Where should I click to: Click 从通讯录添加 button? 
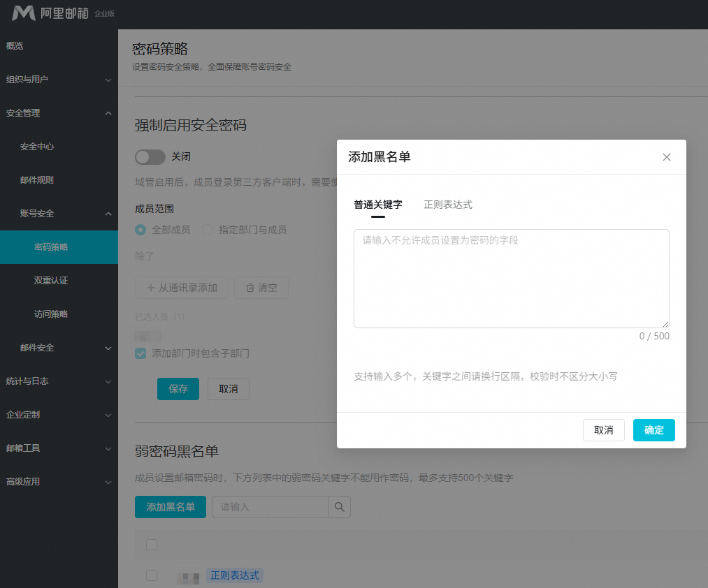pyautogui.click(x=182, y=288)
